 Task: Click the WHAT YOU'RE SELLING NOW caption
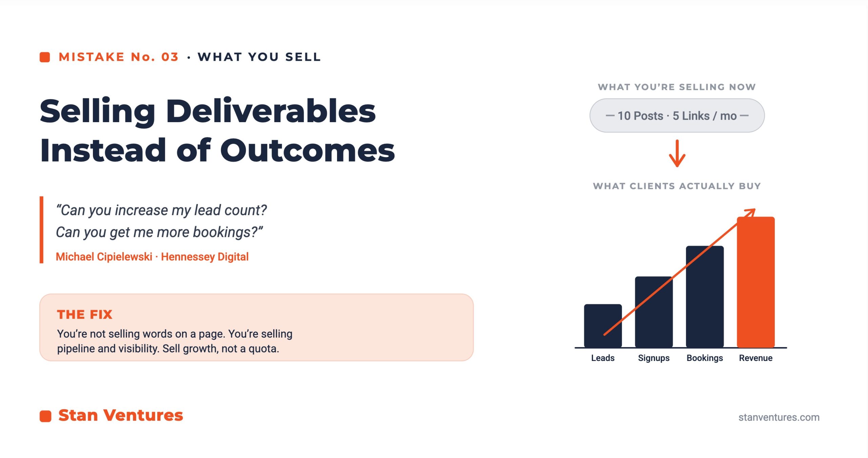[677, 87]
